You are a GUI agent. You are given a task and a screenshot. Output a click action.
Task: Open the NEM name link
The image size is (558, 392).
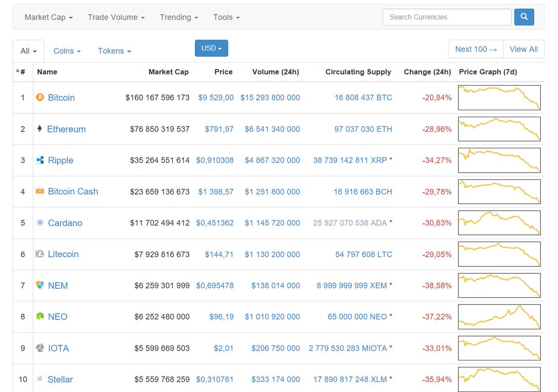pos(58,286)
